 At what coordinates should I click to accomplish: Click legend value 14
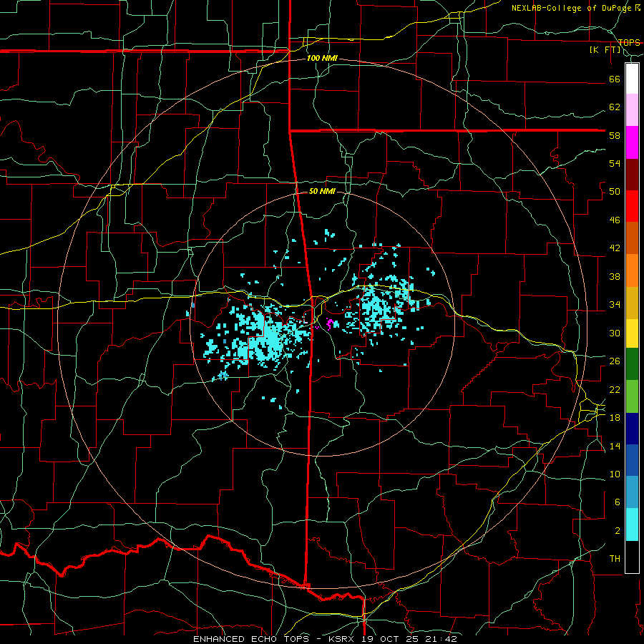tap(615, 446)
